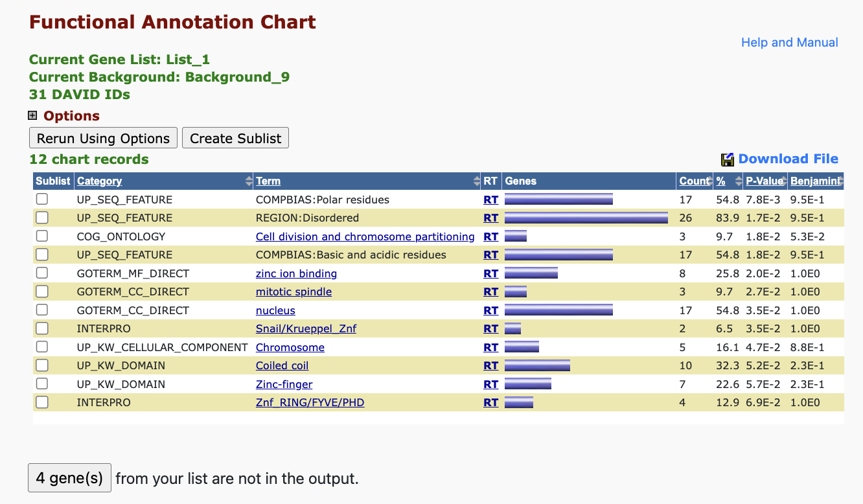Screen dimensions: 863x504
Task: Click the 4 gene(s) button
Action: (69, 478)
